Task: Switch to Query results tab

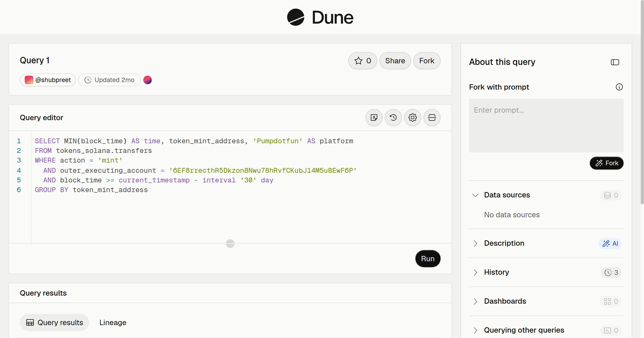Action: 54,322
